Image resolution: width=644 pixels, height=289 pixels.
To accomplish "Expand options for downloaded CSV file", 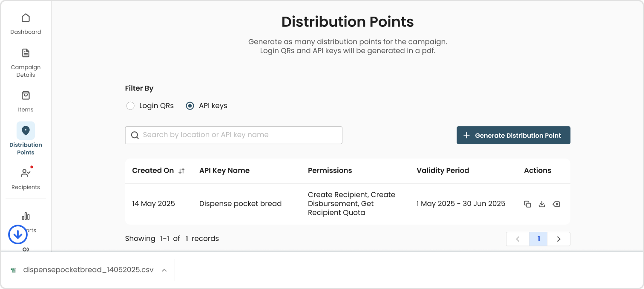I will pos(164,270).
